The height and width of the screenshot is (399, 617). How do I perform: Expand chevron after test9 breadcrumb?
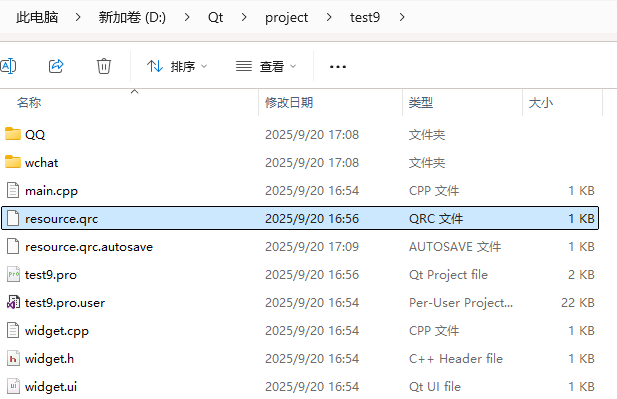(402, 17)
